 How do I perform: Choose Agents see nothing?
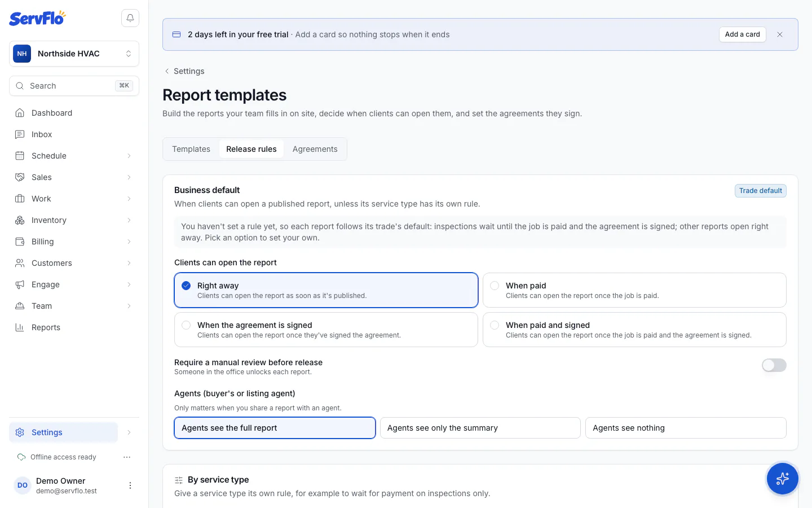point(686,428)
